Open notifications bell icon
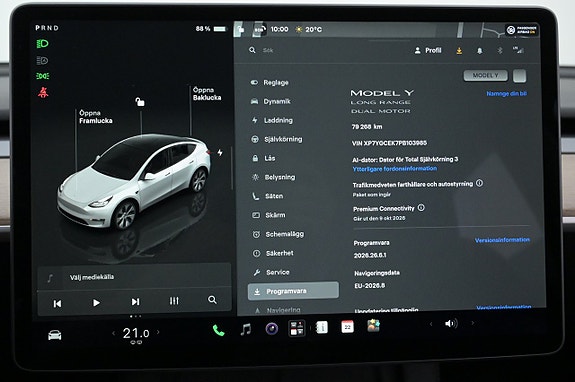The height and width of the screenshot is (382, 575). point(479,51)
